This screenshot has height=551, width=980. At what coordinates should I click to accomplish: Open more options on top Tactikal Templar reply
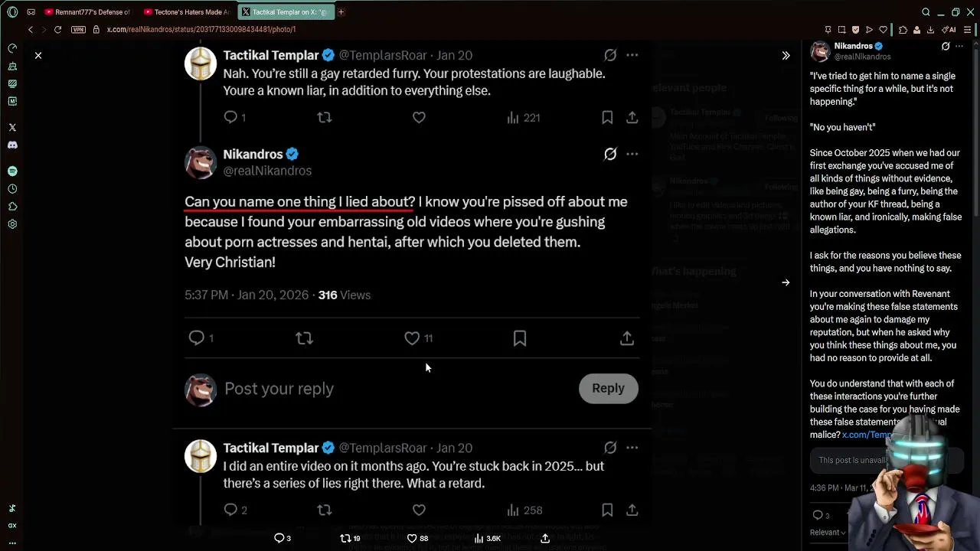pos(632,55)
